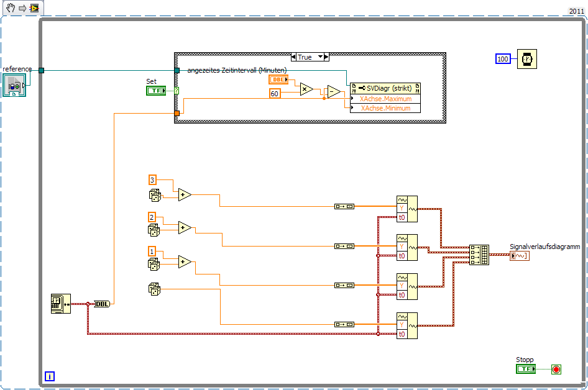The image size is (588, 390).
Task: Click the Set boolean terminal
Action: 156,91
